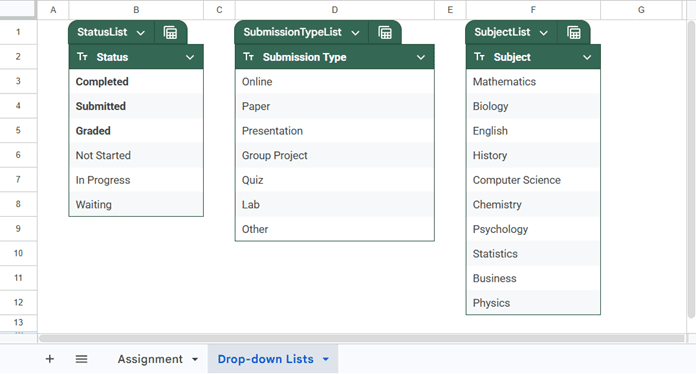
Task: Click the Status column header label
Action: pos(112,57)
